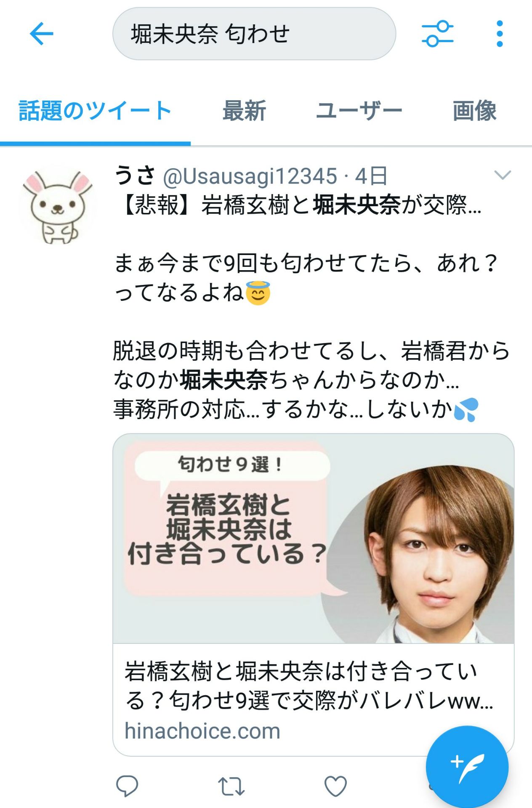Open the @Usausagi12345 username
Screen dimensions: 532x808
click(x=250, y=176)
